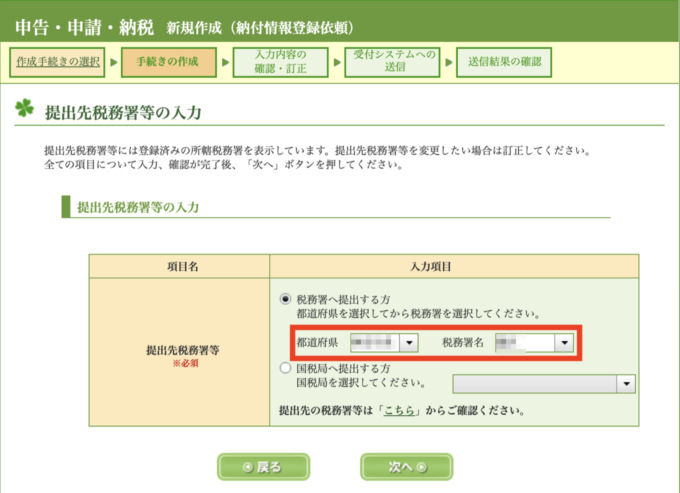Select the 手続きの作成 step tab
680x493 pixels.
tap(168, 62)
